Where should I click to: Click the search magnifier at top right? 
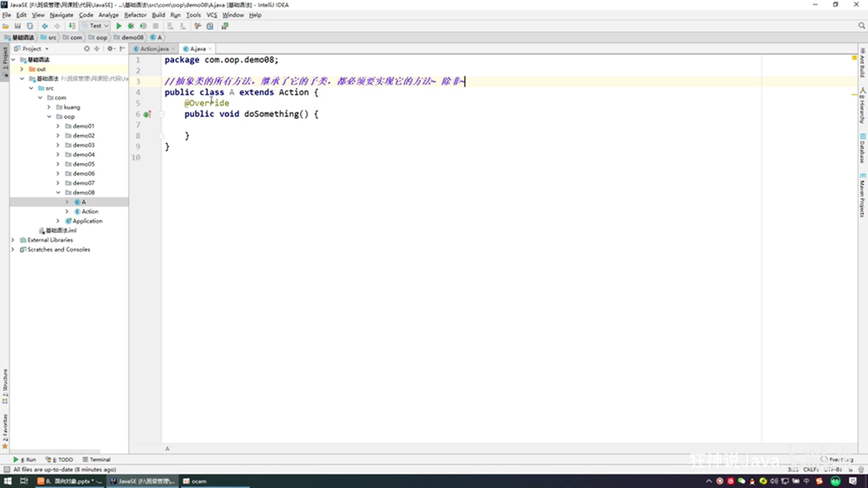[x=862, y=26]
